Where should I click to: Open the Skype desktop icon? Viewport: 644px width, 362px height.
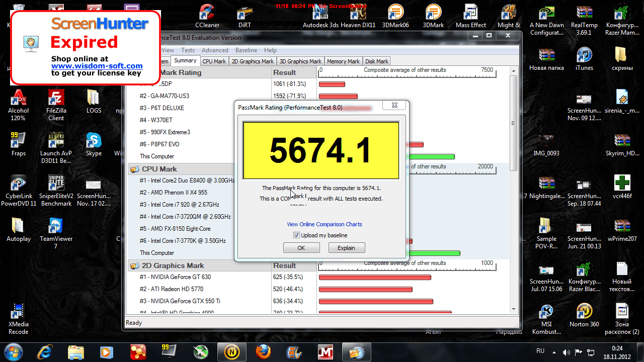coord(94,143)
